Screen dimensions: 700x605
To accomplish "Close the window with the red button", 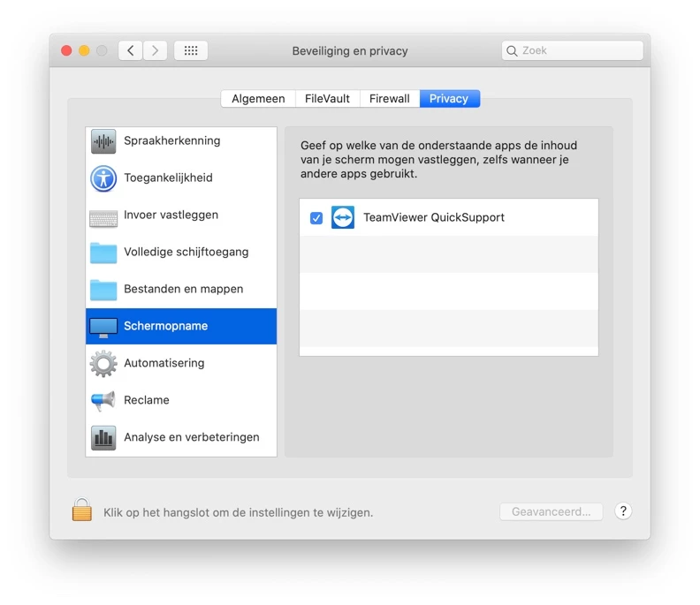I will (66, 50).
